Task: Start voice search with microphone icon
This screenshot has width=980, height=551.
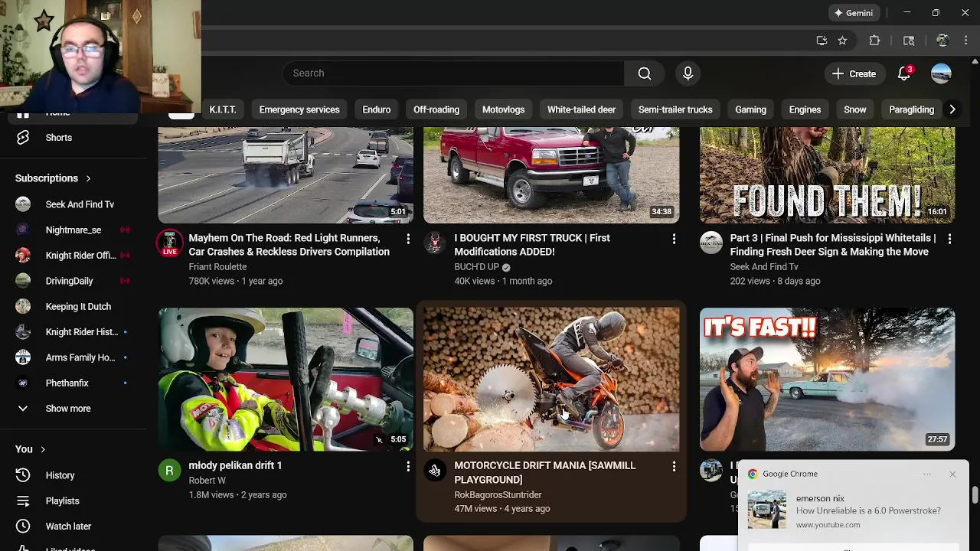Action: 688,73
